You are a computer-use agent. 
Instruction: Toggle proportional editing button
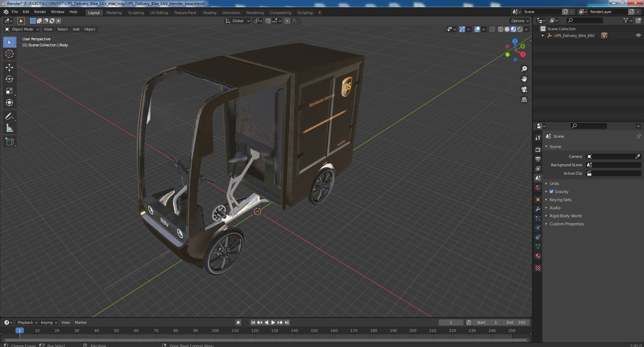tap(287, 21)
